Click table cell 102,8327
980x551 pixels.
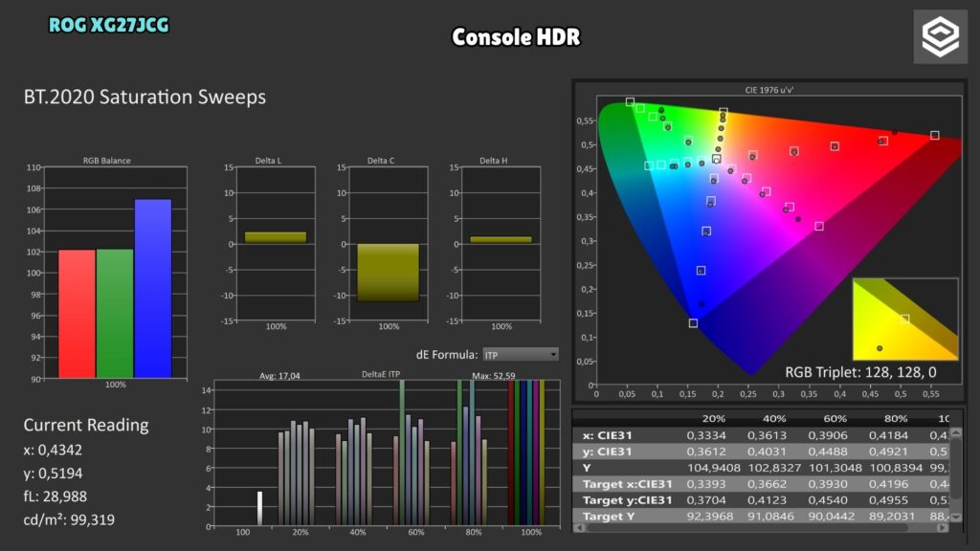pos(774,468)
